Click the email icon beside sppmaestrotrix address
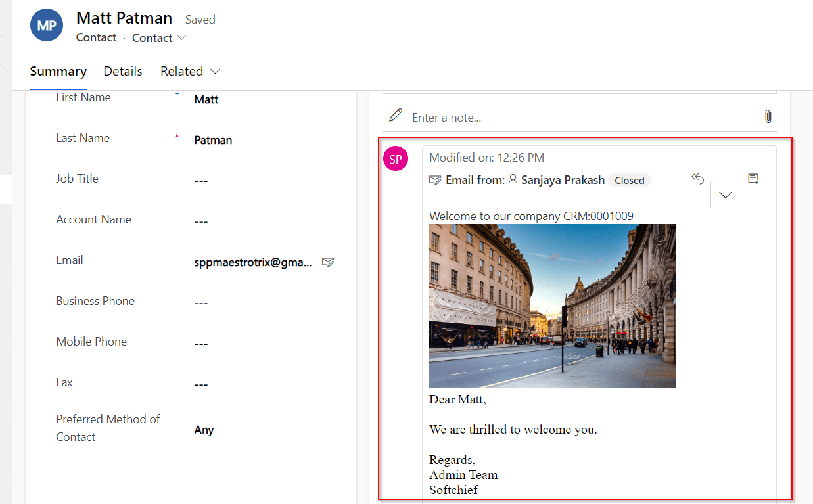This screenshot has height=504, width=813. tap(328, 262)
